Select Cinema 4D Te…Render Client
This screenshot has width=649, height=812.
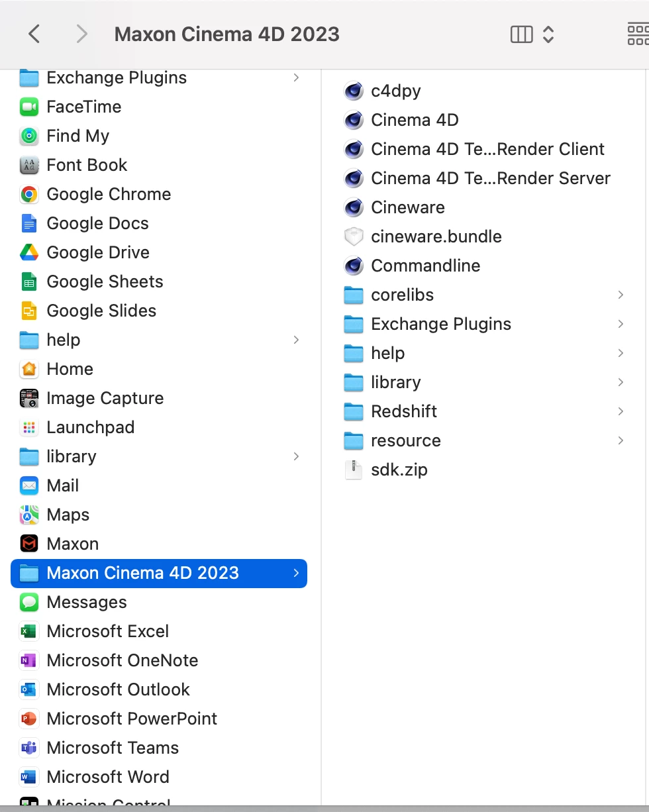point(487,149)
